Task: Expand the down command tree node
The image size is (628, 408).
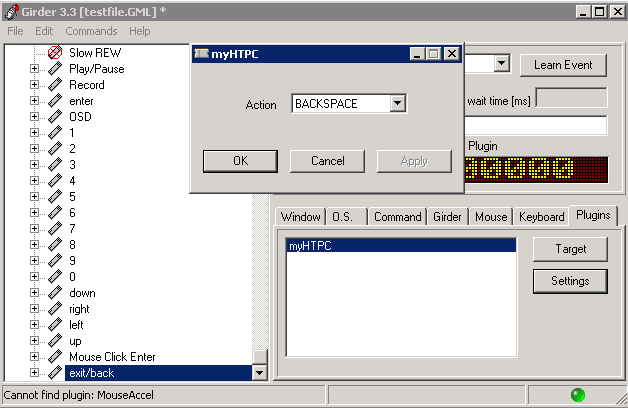Action: (x=34, y=293)
